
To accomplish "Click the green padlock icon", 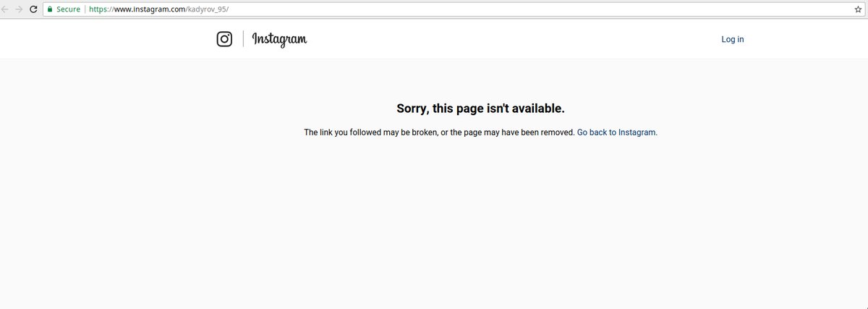I will 50,9.
